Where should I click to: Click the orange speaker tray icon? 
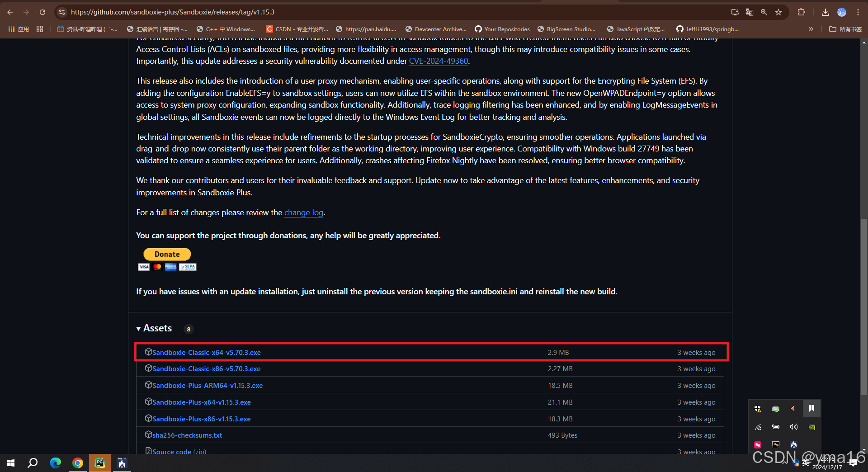coord(793,409)
